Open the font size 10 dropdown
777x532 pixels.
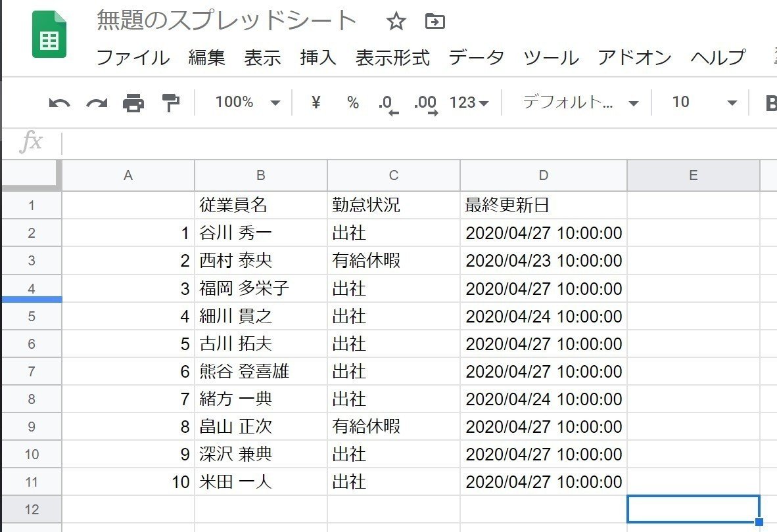click(702, 102)
